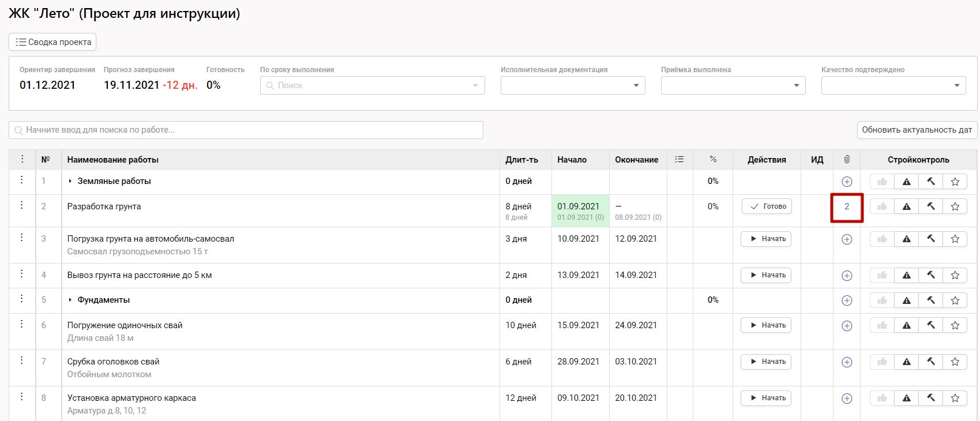Click hammer icon in Вывоз грунта row
980x421 pixels.
click(931, 275)
